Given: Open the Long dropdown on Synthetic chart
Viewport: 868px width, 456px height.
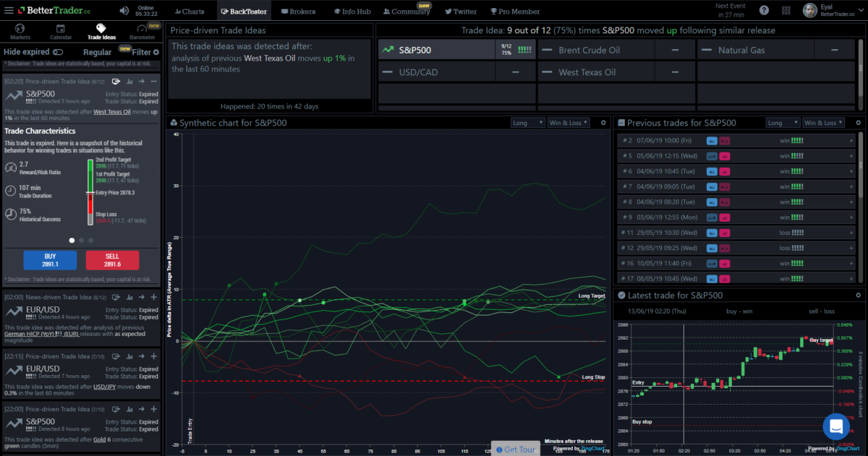Looking at the screenshot, I should coord(527,122).
